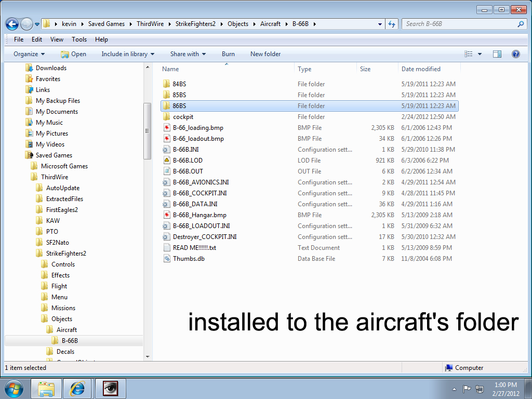Select Decals folder in the tree
This screenshot has width=532, height=399.
click(65, 352)
